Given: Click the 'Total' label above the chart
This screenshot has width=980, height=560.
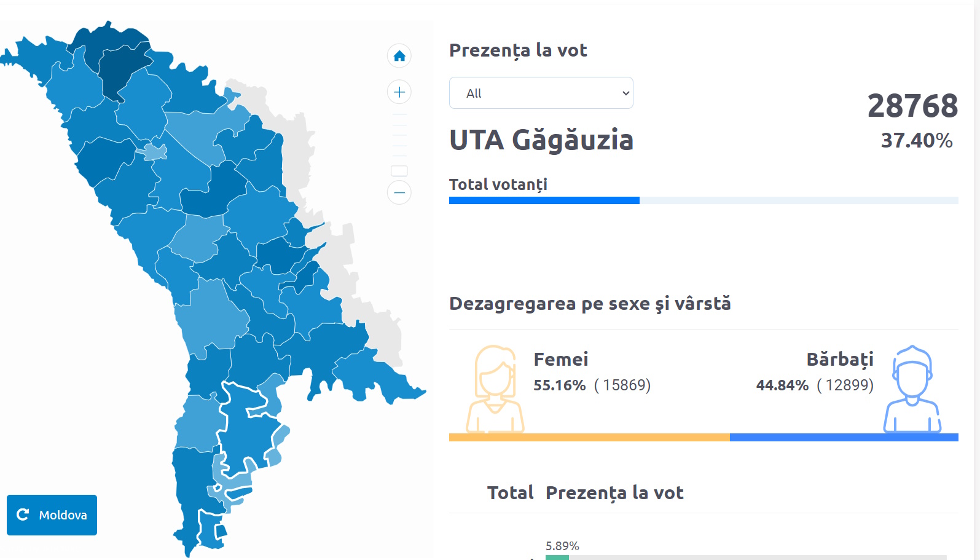Looking at the screenshot, I should [510, 493].
